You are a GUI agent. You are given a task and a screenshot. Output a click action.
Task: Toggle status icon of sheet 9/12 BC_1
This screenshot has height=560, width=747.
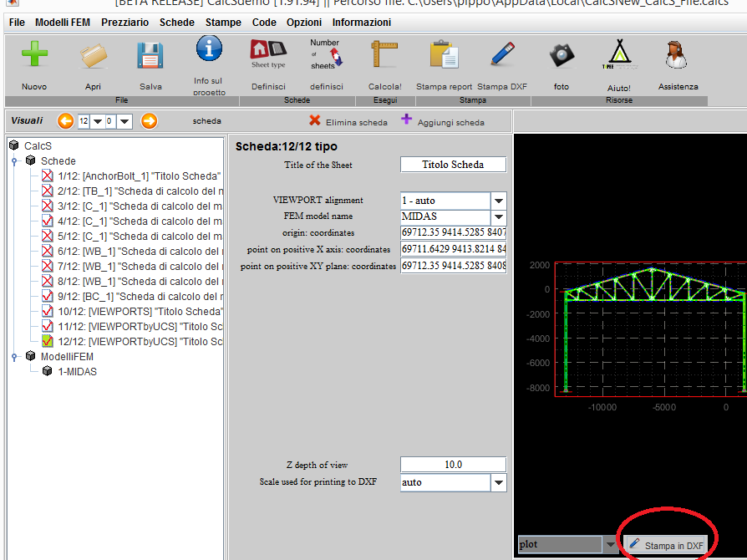tap(47, 297)
